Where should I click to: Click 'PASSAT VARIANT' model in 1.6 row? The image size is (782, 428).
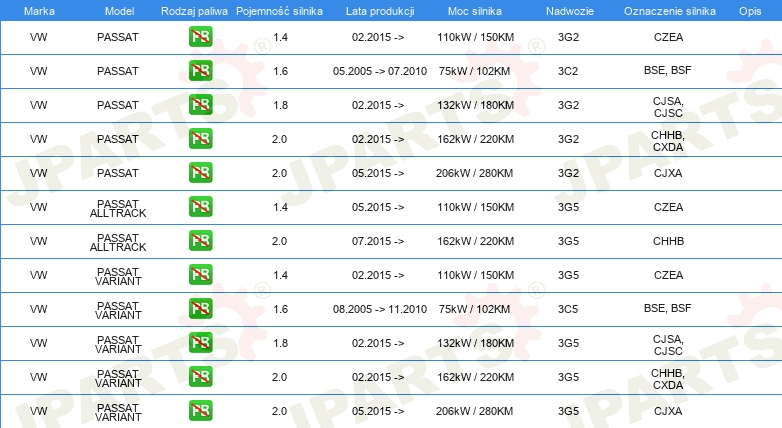[118, 310]
